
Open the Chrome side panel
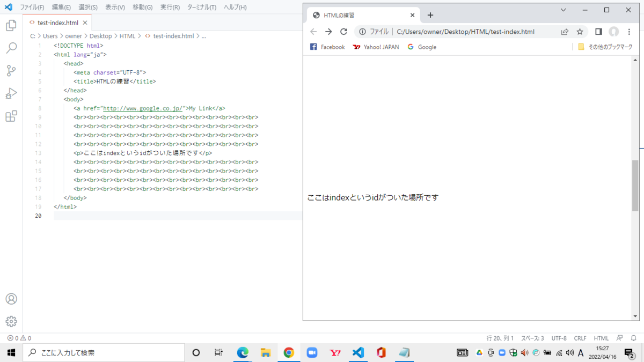point(598,32)
